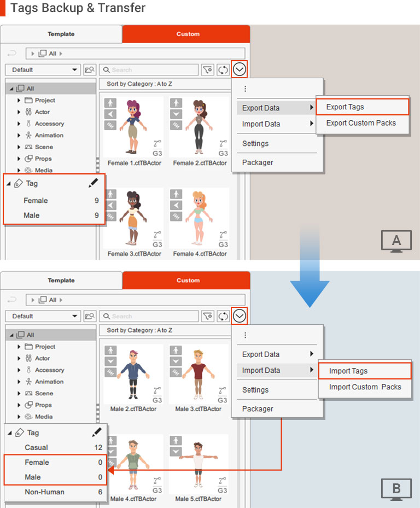Click the folder search icon beside Default in panel A
420x508 pixels.
90,70
